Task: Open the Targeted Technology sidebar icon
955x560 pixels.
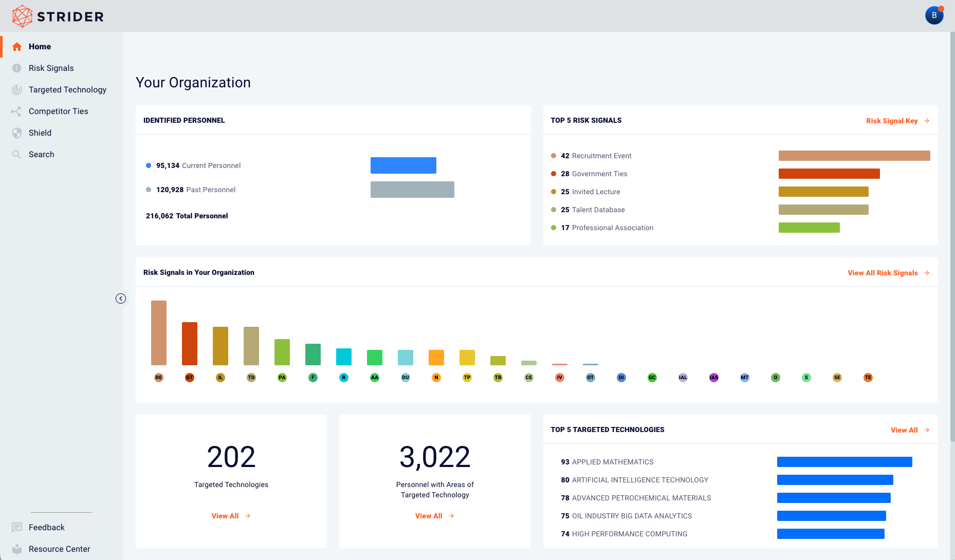Action: coord(17,90)
